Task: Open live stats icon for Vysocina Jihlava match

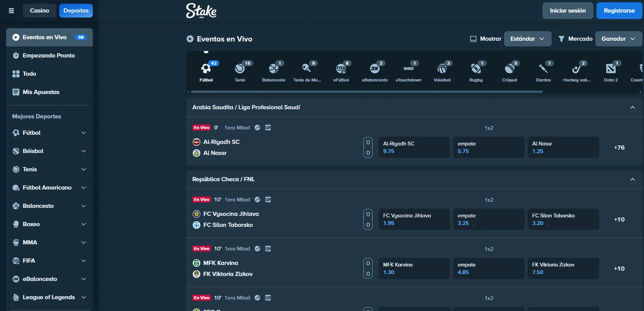Action: pyautogui.click(x=257, y=199)
